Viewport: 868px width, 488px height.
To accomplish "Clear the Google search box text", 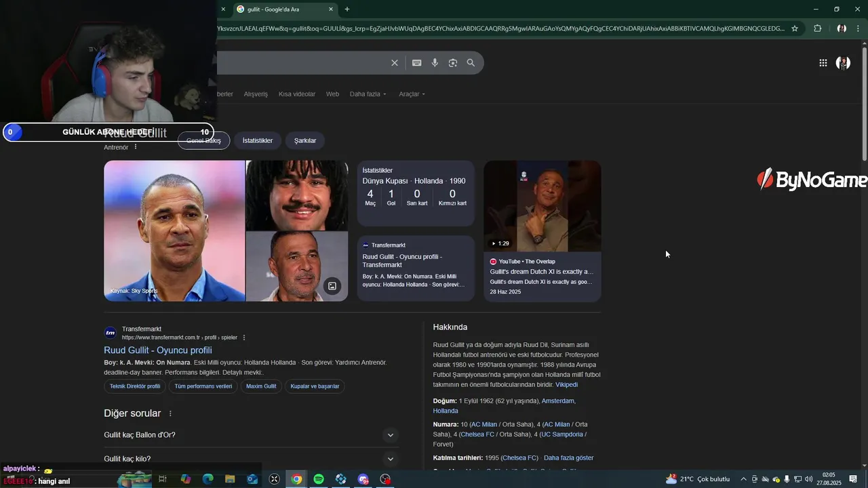I will point(395,63).
